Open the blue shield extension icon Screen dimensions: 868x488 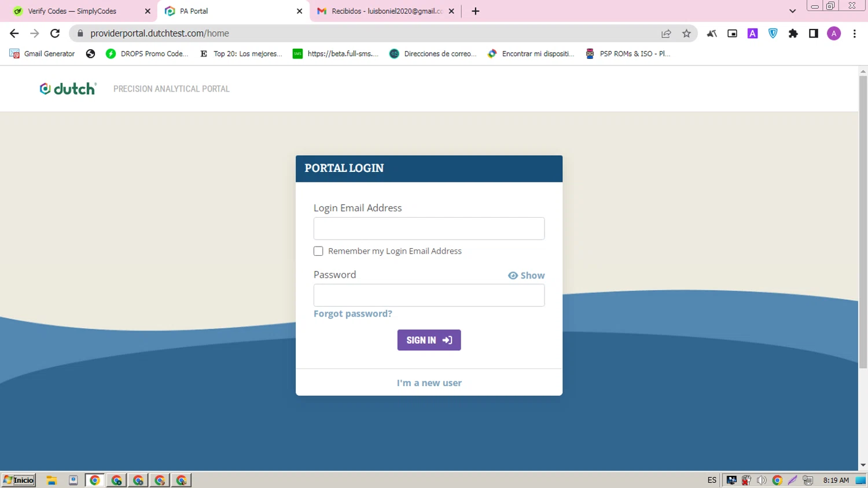point(773,34)
